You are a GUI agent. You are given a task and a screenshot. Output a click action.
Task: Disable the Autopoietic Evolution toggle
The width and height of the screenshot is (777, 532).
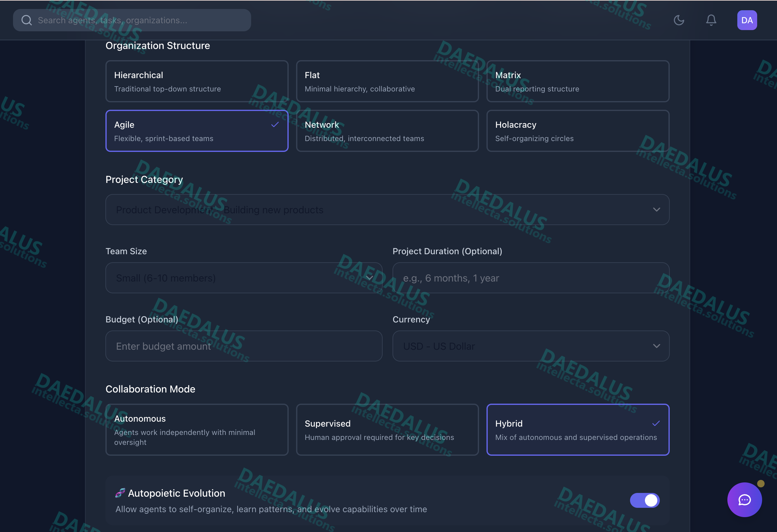[645, 500]
